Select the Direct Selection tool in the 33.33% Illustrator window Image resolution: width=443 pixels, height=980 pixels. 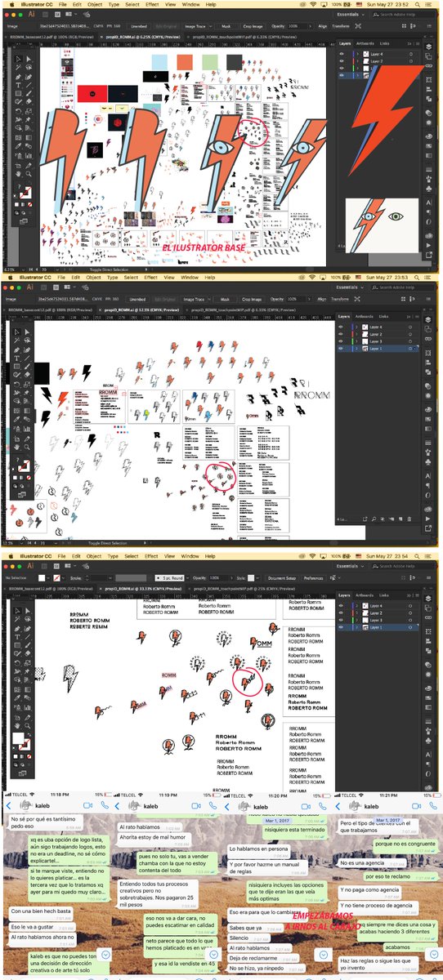tap(28, 611)
